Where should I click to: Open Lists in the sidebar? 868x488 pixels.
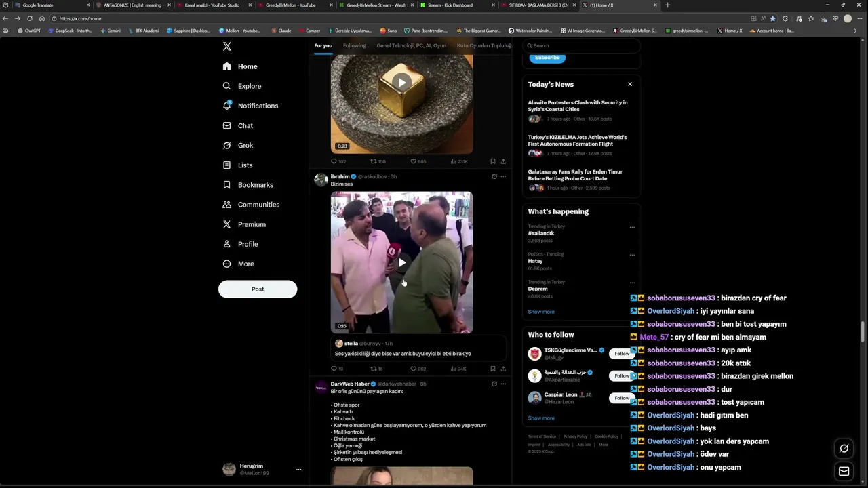coord(237,165)
